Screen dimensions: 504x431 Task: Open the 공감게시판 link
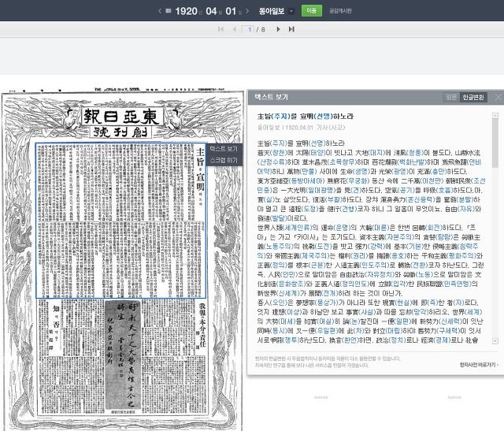coord(340,11)
